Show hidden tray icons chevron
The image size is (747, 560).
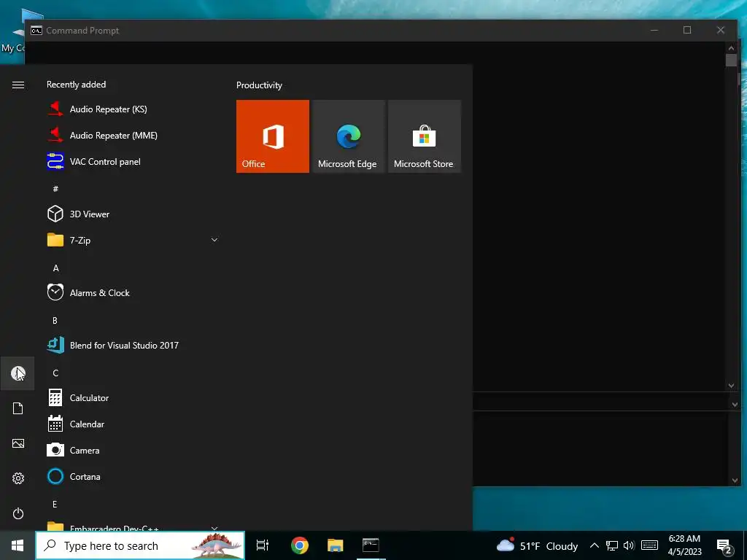594,545
